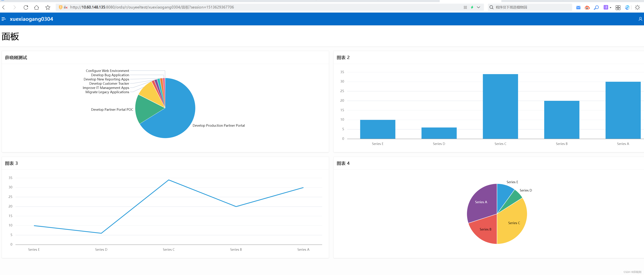Click the Develop Partner Portal POC label
Image resolution: width=644 pixels, height=275 pixels.
(112, 110)
